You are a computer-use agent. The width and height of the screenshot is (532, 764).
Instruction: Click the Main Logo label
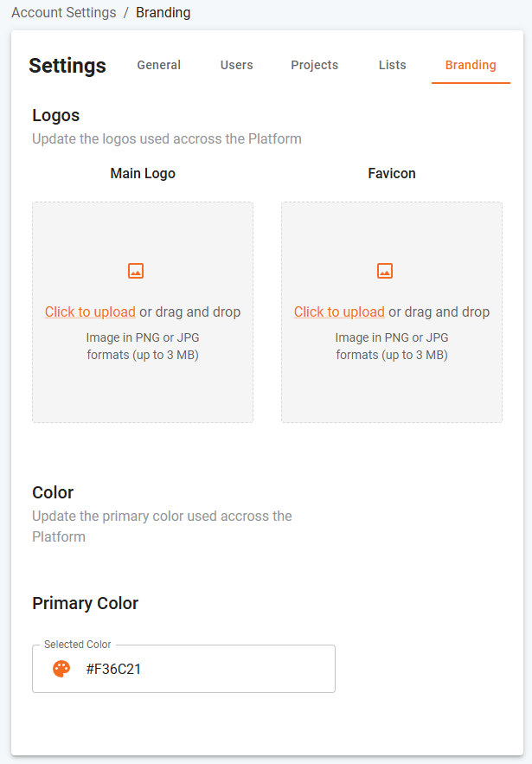(x=143, y=173)
